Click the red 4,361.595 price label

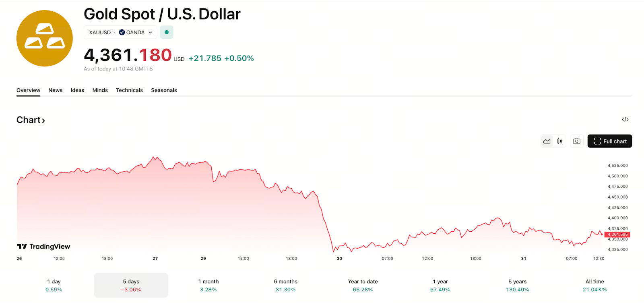617,235
